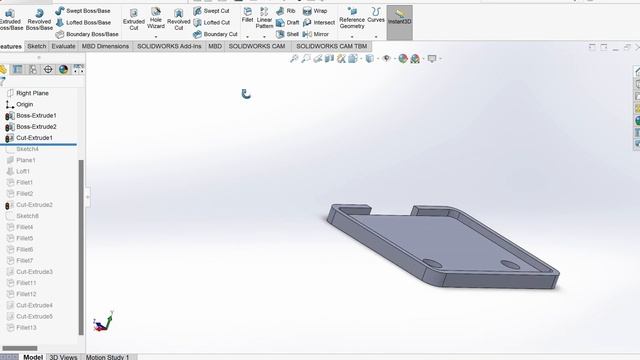Open the PropertyManager panel tab
The image size is (640, 360).
click(18, 69)
